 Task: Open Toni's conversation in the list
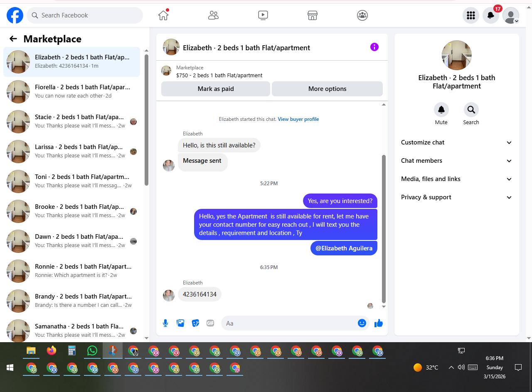tap(71, 181)
